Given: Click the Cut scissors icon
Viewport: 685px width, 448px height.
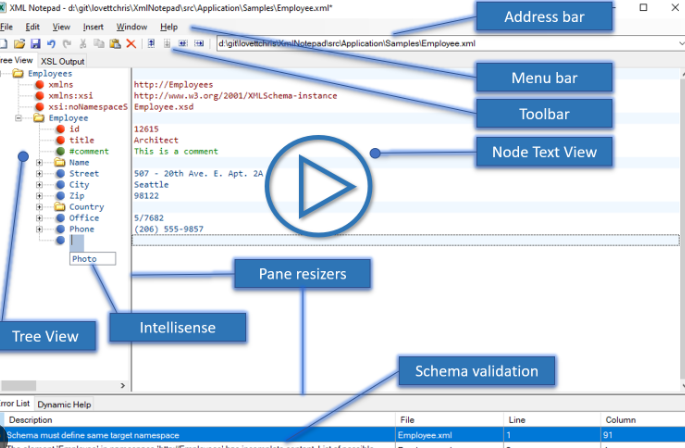Looking at the screenshot, I should click(83, 44).
